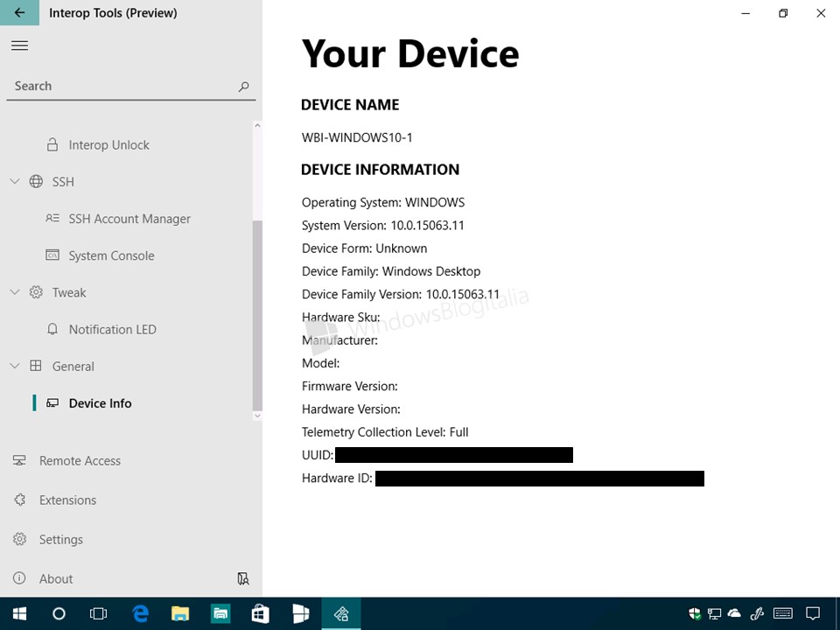The height and width of the screenshot is (630, 840).
Task: Open Settings page
Action: pyautogui.click(x=61, y=540)
